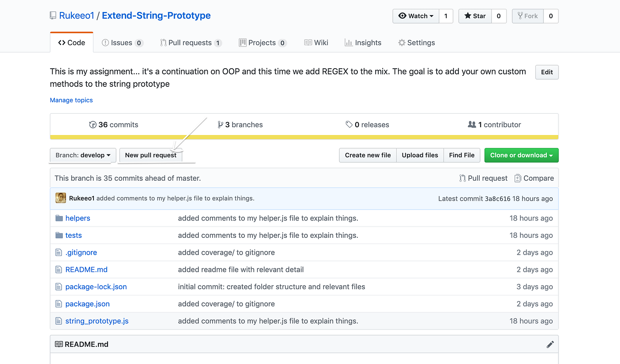Click the fork count 0

[551, 16]
